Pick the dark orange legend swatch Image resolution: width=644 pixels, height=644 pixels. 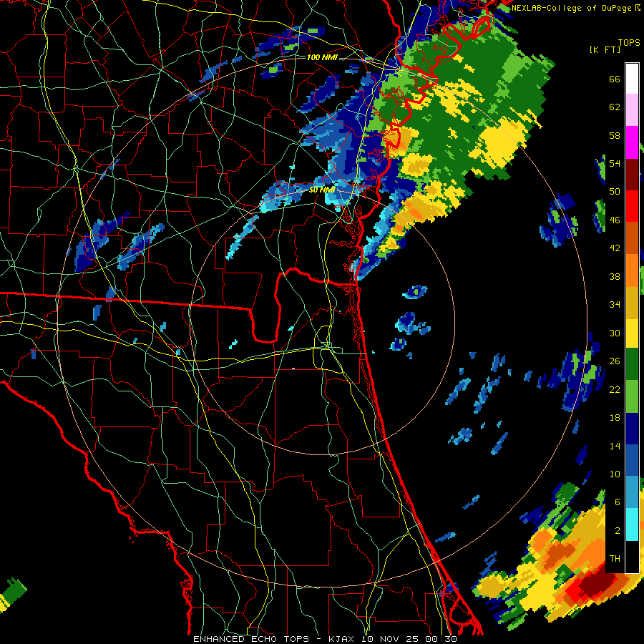tap(632, 238)
